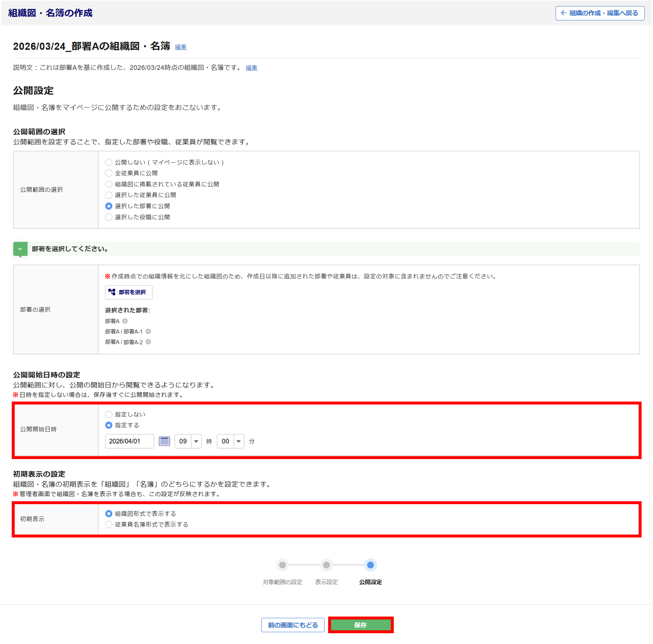The height and width of the screenshot is (644, 653).
Task: Remove 部署A / 部署A-2 with x icon
Action: point(148,342)
